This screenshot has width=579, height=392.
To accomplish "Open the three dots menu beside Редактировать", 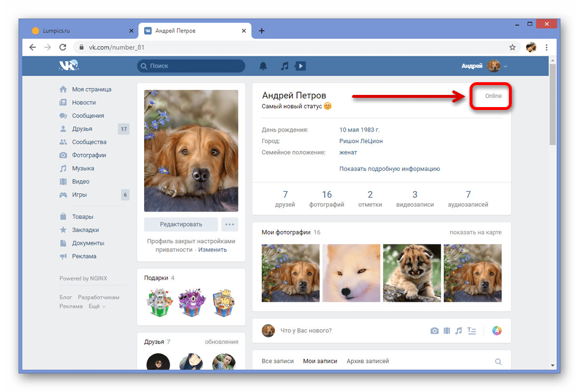I will 230,225.
